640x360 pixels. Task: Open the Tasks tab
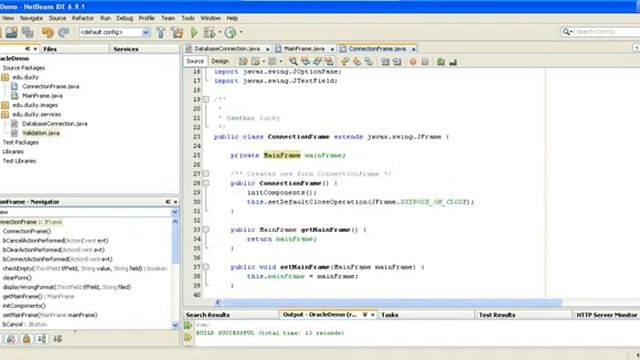click(x=390, y=315)
